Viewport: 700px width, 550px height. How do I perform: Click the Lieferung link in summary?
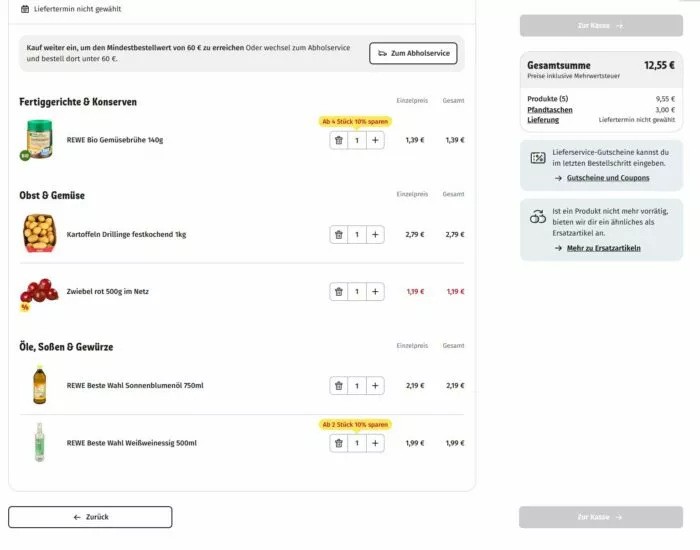pos(543,120)
